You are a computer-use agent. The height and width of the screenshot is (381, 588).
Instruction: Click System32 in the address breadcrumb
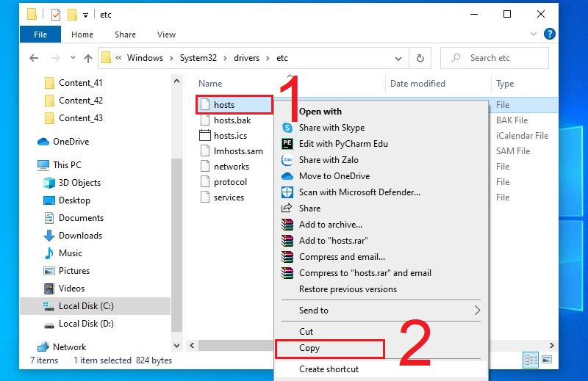pos(198,58)
